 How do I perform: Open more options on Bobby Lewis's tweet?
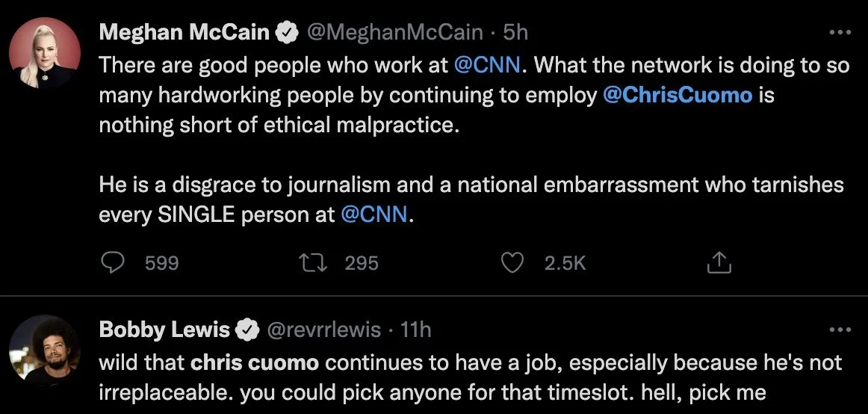pyautogui.click(x=840, y=329)
